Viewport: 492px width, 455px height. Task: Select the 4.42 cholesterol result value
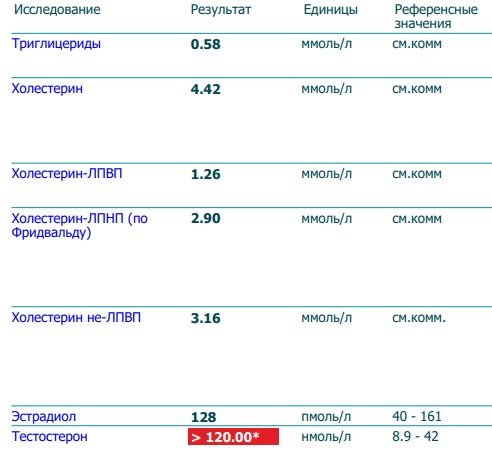coord(206,89)
